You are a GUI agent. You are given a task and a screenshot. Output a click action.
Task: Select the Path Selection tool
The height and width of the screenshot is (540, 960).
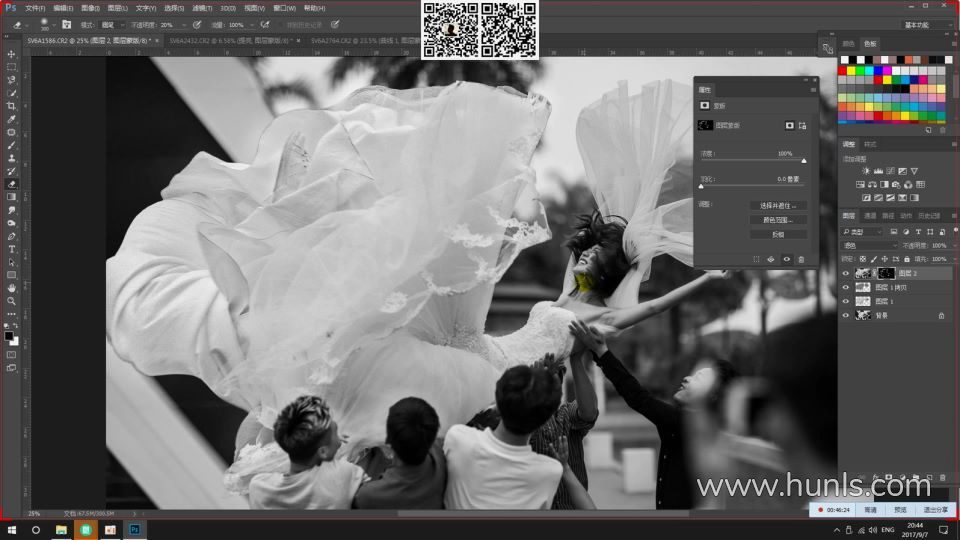coord(12,262)
